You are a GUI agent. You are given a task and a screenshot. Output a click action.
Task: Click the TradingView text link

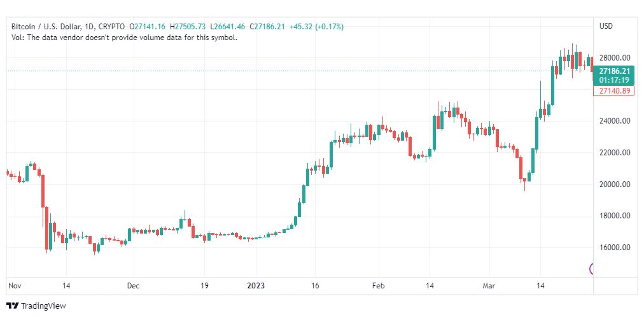point(43,306)
